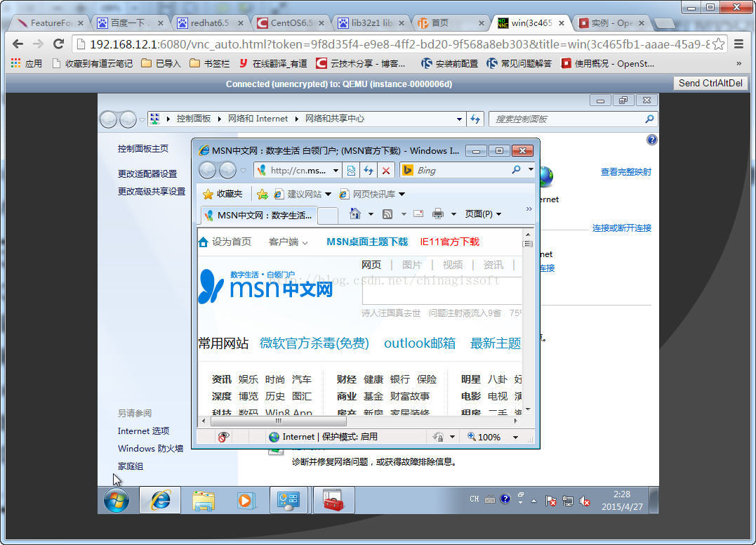Click add to favorites bar star icon
This screenshot has height=545, width=756.
tap(263, 194)
